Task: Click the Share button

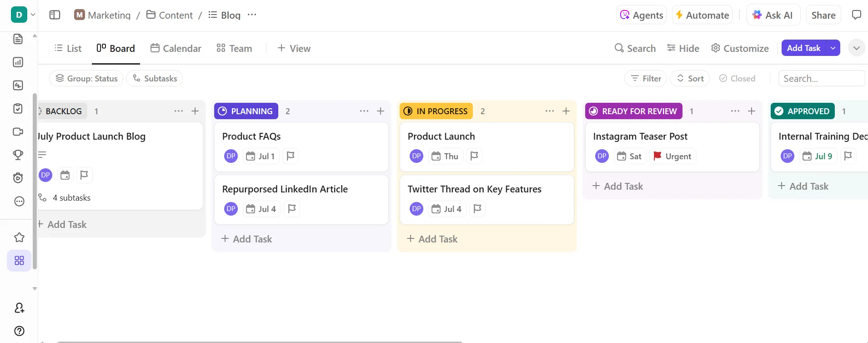Action: [823, 15]
